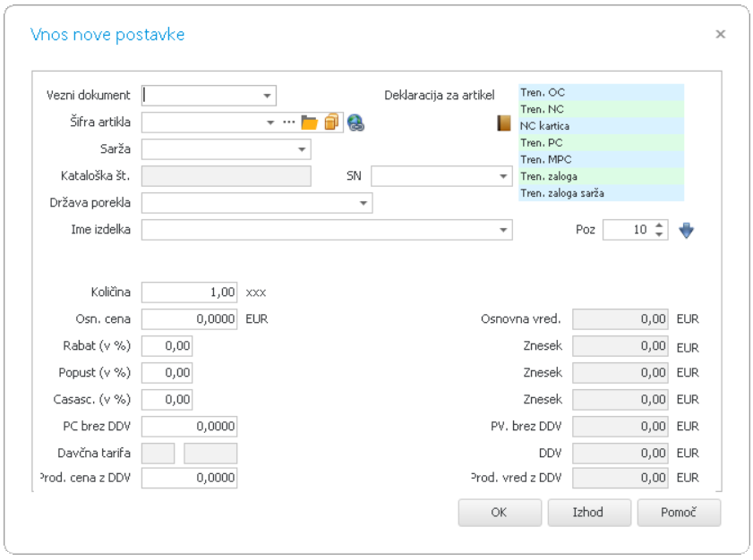Decrease the Poz value with down stepper
Screen dimensions: 753x560
click(x=659, y=234)
